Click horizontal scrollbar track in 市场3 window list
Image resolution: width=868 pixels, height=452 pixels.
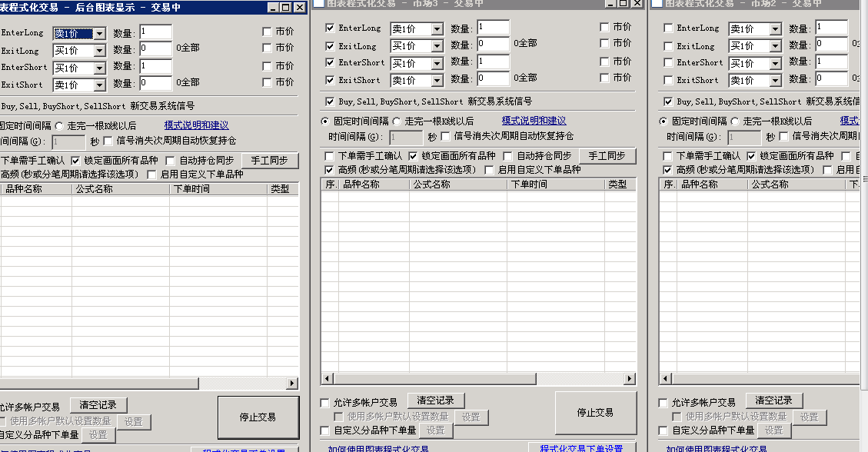(477, 378)
